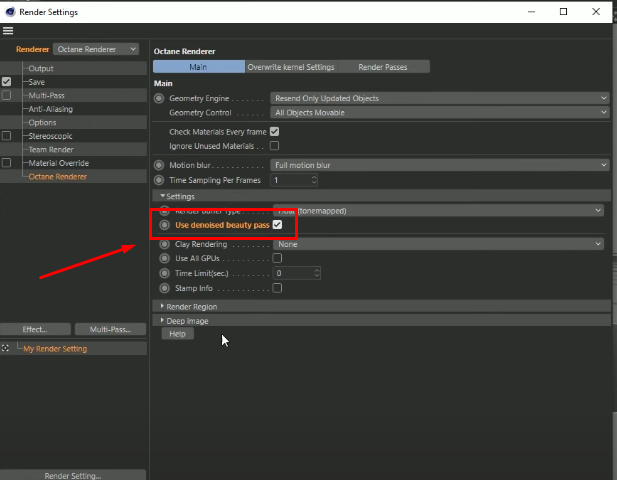Enable the Material Override checkbox

coord(6,162)
